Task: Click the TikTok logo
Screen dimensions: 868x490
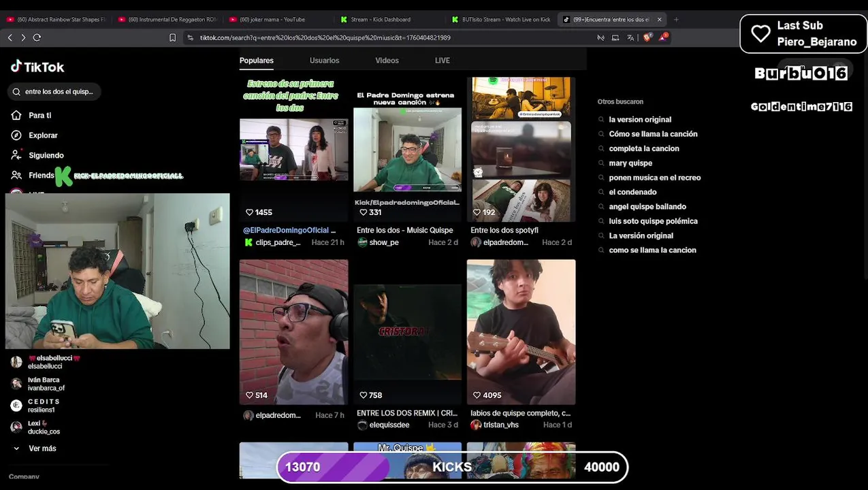Action: click(37, 67)
